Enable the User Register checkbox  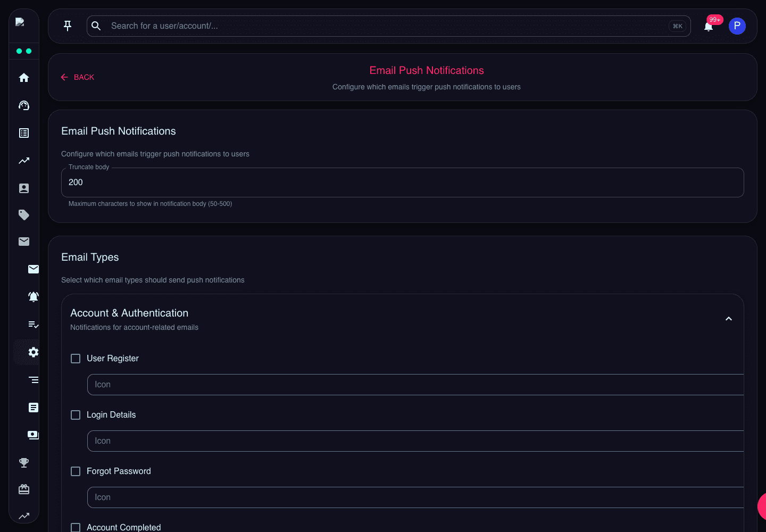point(76,359)
